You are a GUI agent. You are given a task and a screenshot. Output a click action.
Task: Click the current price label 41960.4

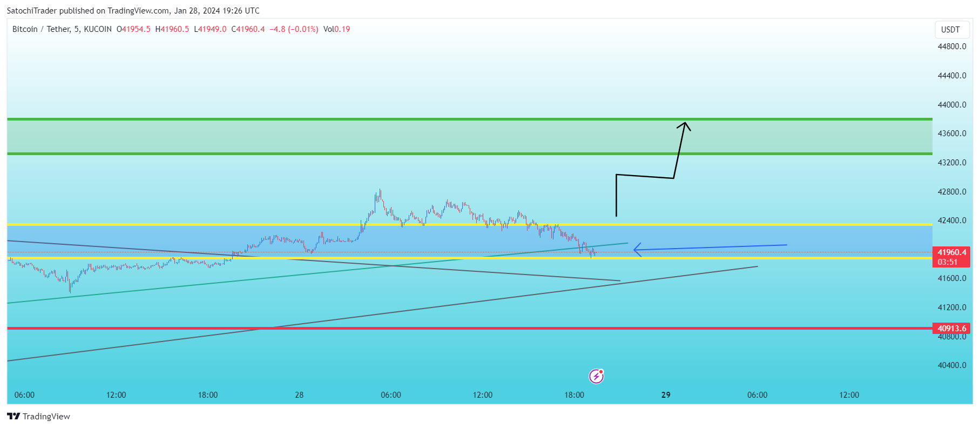[x=951, y=252]
